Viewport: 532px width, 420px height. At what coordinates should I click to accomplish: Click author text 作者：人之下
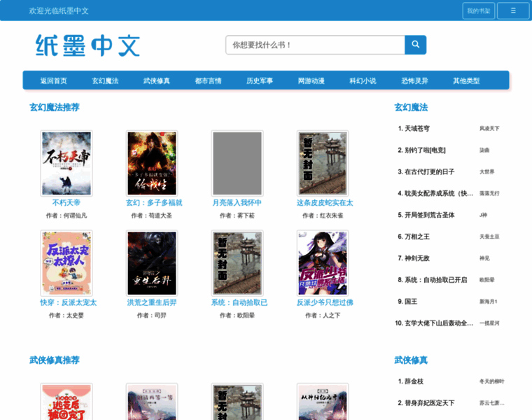pyautogui.click(x=323, y=315)
